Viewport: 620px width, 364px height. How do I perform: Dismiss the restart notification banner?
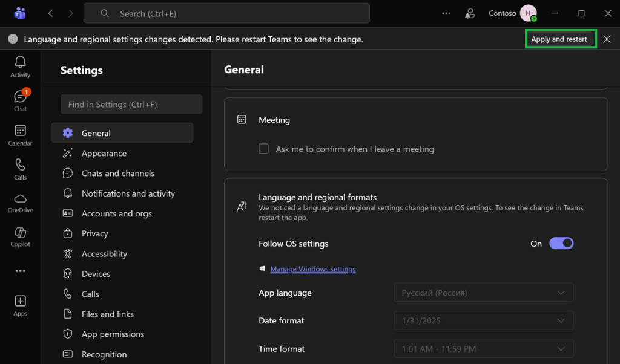click(607, 39)
